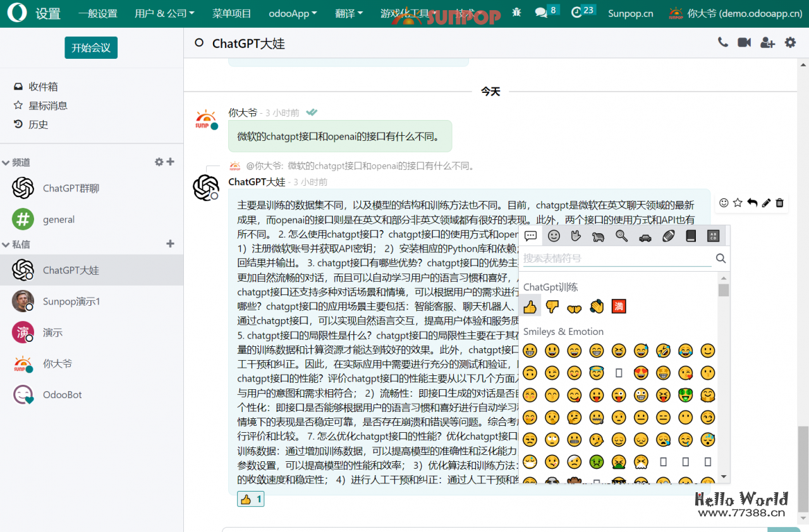Start a voice call with ChatGPT大娃
Viewport: 809px width, 532px height.
(x=722, y=42)
